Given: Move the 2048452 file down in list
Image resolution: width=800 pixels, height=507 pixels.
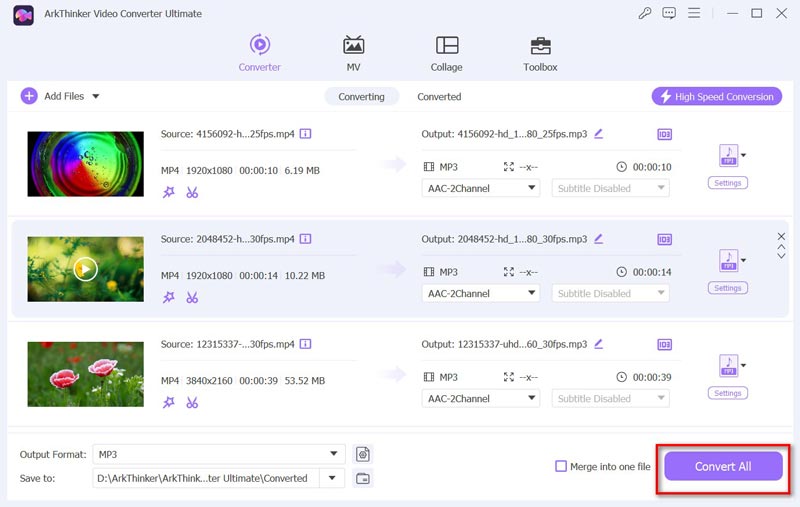Looking at the screenshot, I should (x=781, y=255).
